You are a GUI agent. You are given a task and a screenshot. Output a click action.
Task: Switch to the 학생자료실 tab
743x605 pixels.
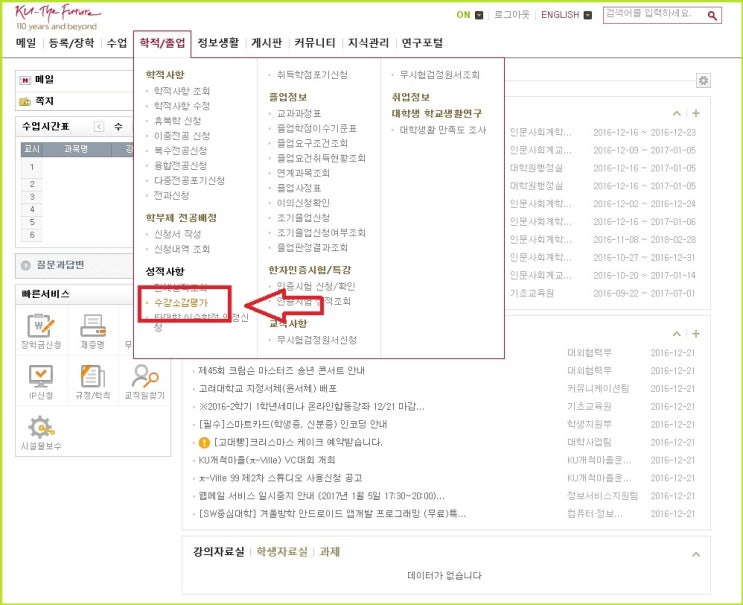282,552
